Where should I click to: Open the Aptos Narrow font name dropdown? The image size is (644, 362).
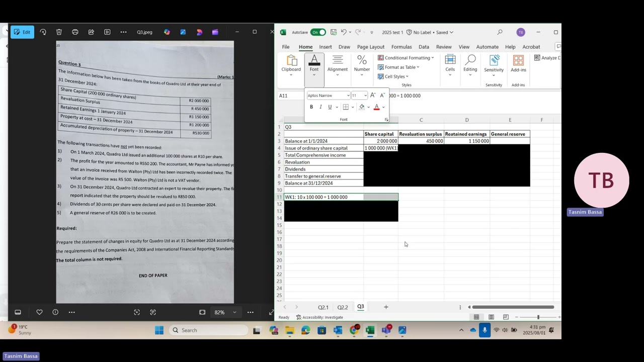point(348,96)
